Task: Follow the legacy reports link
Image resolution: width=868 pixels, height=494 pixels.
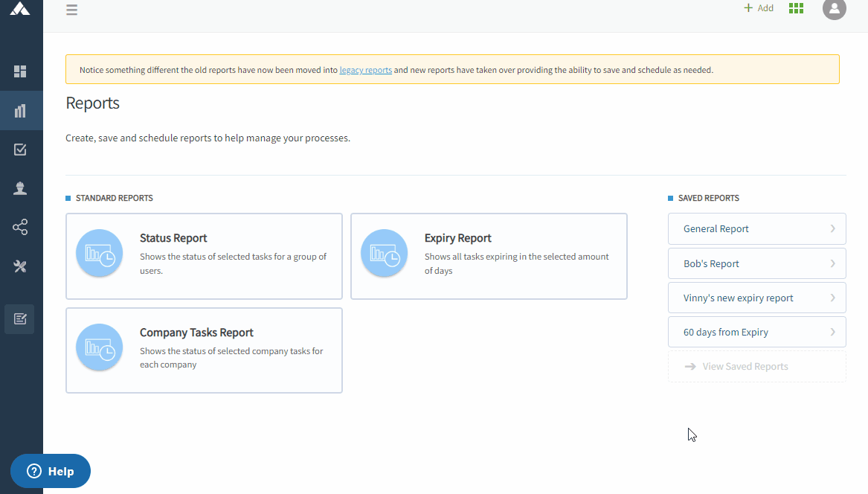Action: [365, 70]
